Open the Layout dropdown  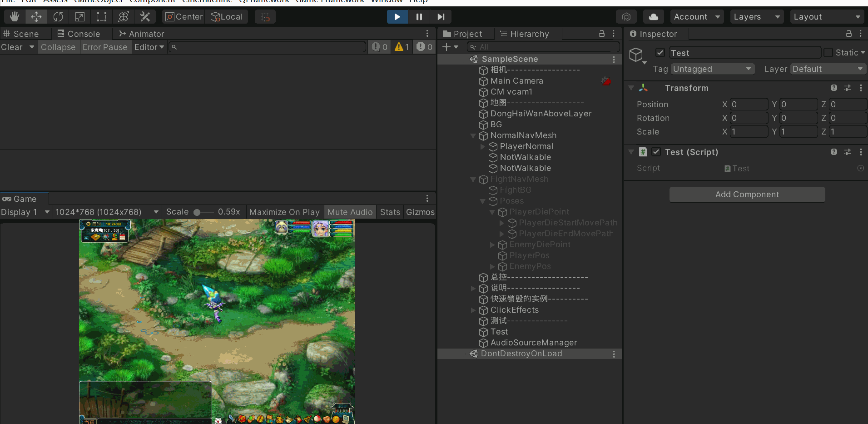[x=827, y=17]
